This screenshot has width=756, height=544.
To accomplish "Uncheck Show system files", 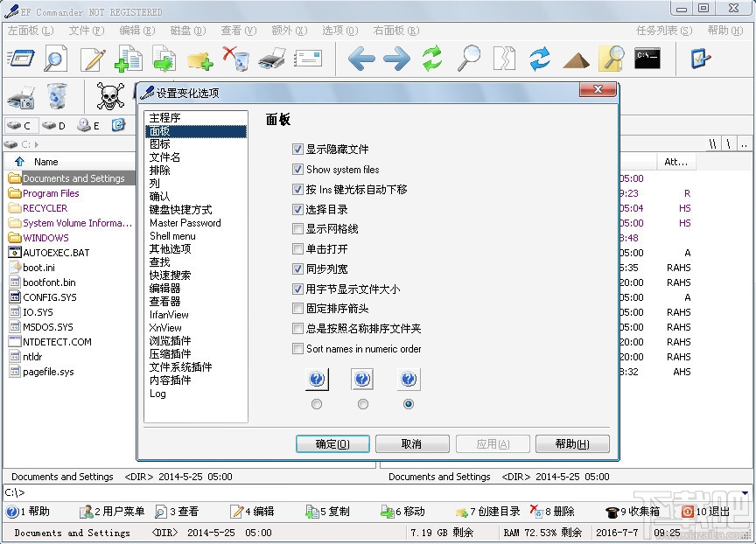I will pyautogui.click(x=297, y=170).
